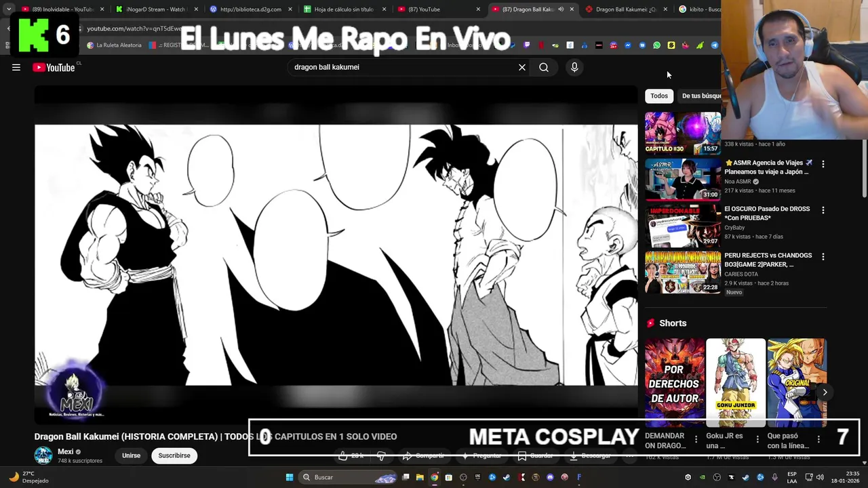This screenshot has width=868, height=488.
Task: Select the De tus búsquedas chip
Action: 701,96
